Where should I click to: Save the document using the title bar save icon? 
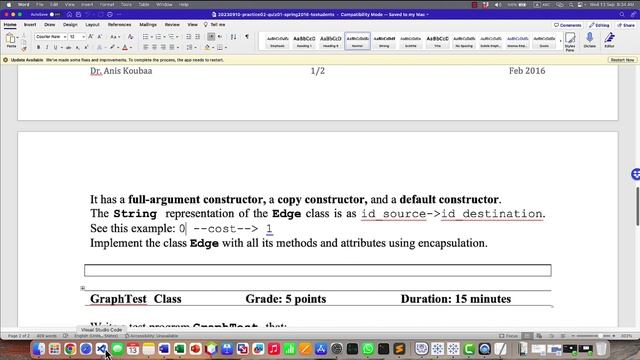click(78, 14)
